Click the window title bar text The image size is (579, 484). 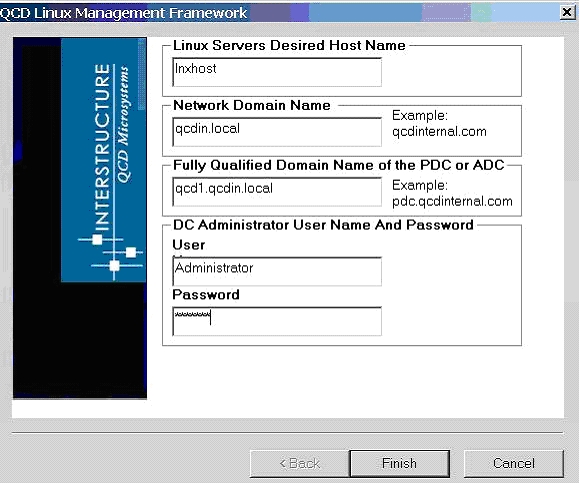tap(123, 13)
